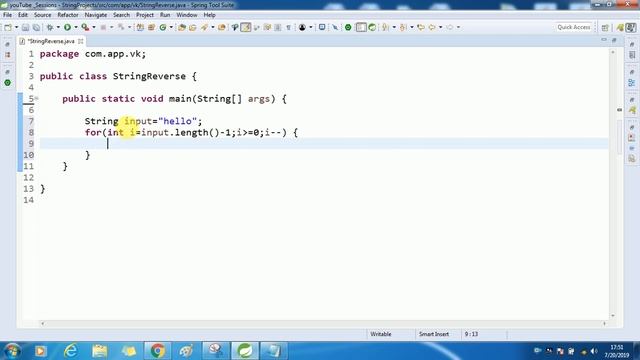Click the Writable status bar entry
This screenshot has width=640, height=360.
[381, 334]
